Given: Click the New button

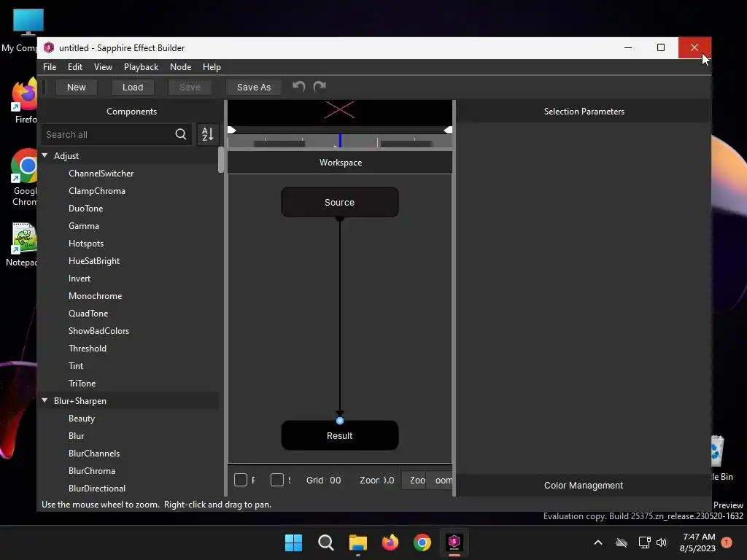Looking at the screenshot, I should [76, 87].
